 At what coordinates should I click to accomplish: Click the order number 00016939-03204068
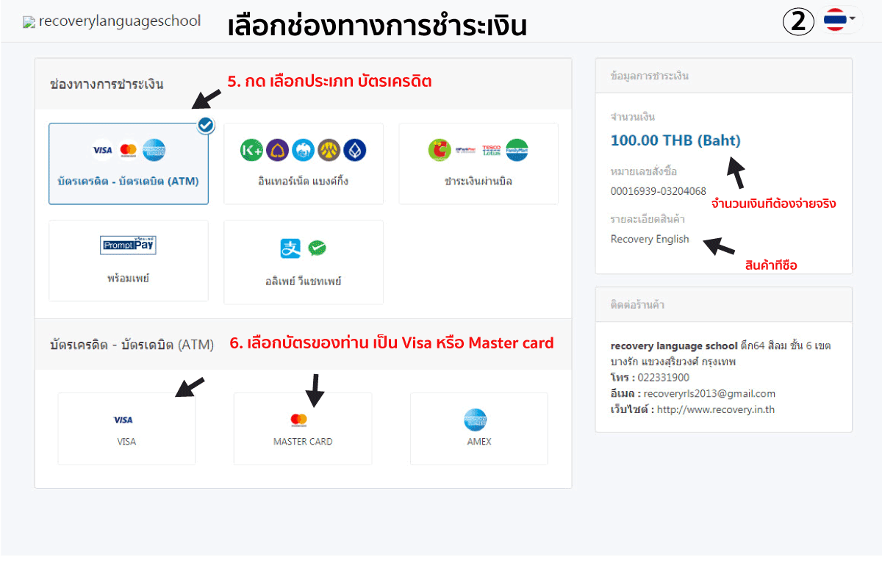(x=659, y=191)
